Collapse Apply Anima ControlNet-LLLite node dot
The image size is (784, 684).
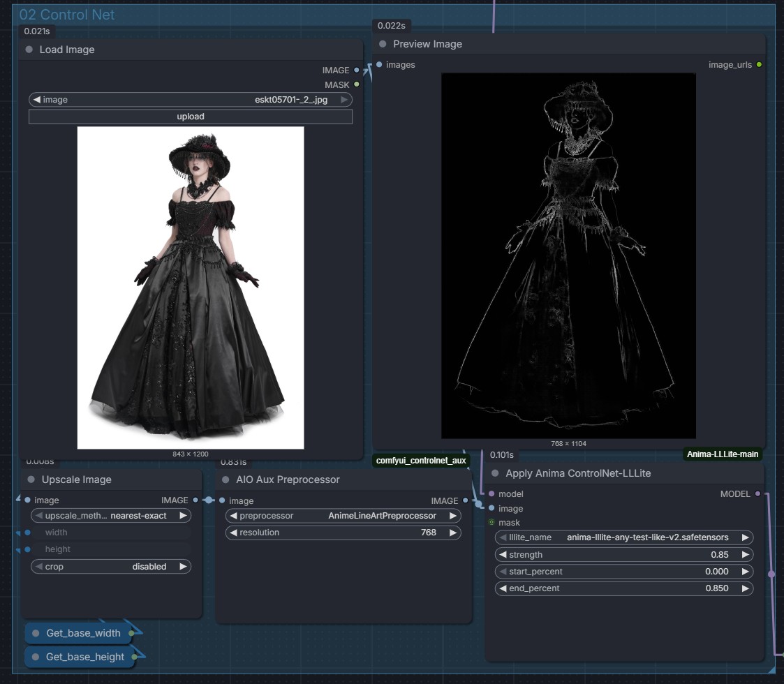pyautogui.click(x=495, y=473)
